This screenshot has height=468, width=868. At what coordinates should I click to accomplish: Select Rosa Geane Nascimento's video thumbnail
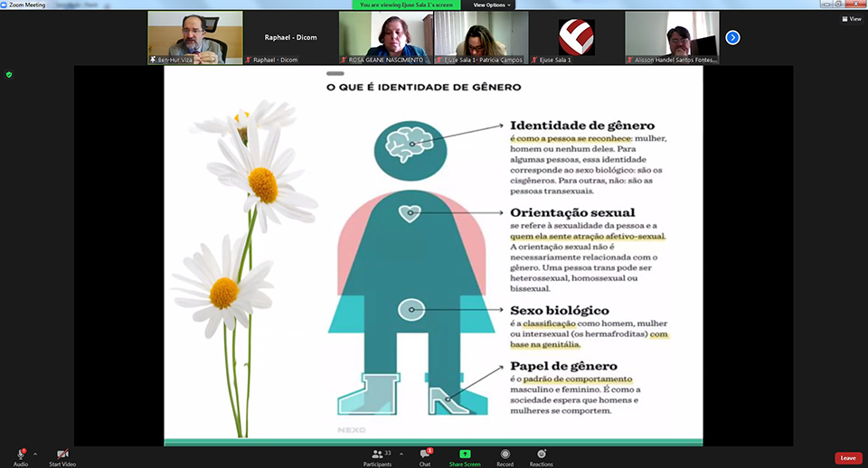tap(385, 37)
